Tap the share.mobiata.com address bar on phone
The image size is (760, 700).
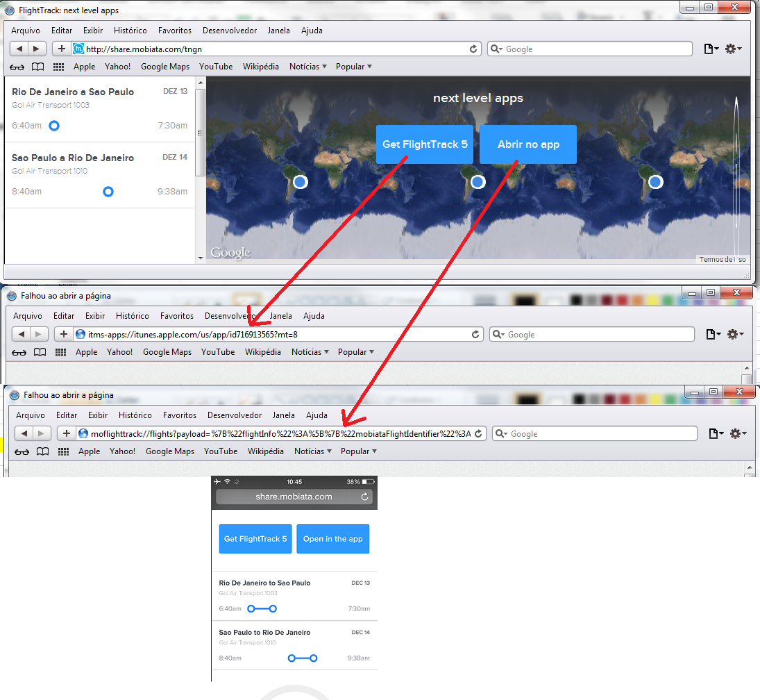pos(294,497)
